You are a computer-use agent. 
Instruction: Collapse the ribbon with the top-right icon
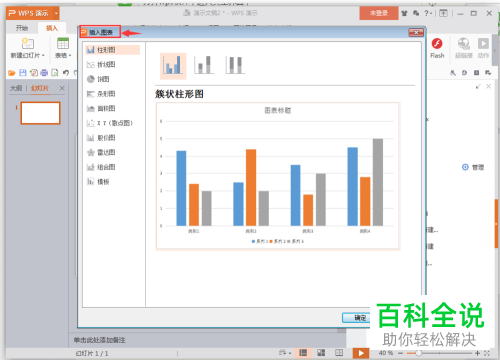point(443,13)
